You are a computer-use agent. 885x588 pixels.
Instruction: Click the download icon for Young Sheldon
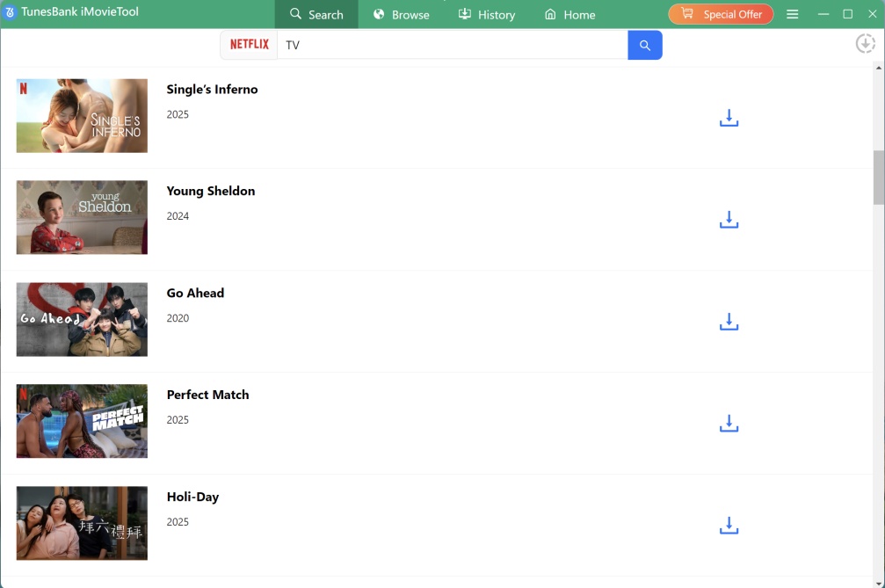pos(729,221)
